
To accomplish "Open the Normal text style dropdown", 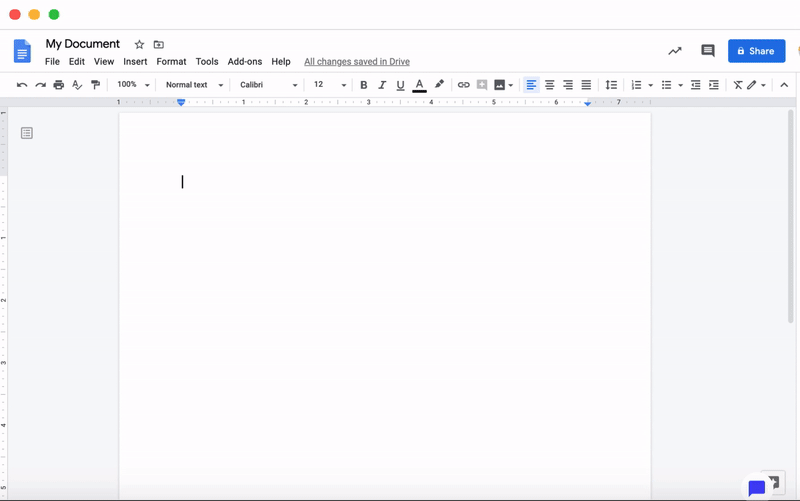I will click(x=194, y=85).
